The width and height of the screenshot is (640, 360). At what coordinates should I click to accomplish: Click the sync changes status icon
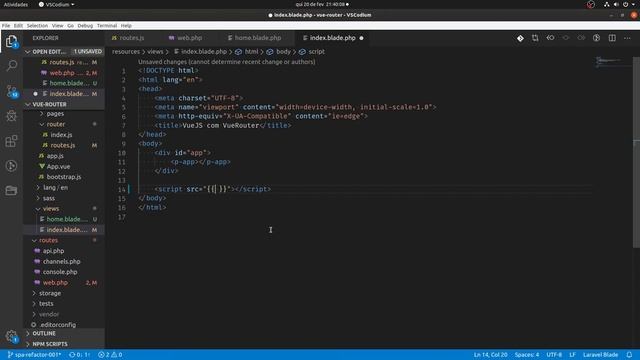[80, 355]
